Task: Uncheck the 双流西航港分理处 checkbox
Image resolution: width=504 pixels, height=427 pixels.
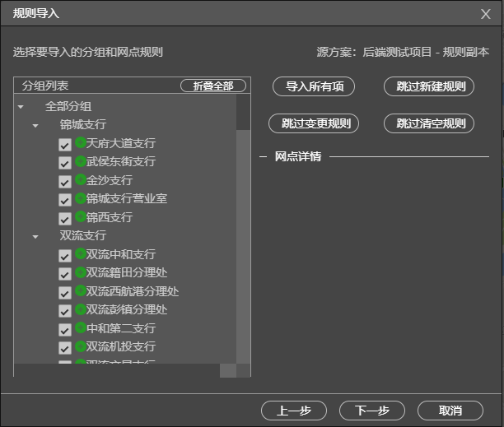Action: [x=65, y=292]
